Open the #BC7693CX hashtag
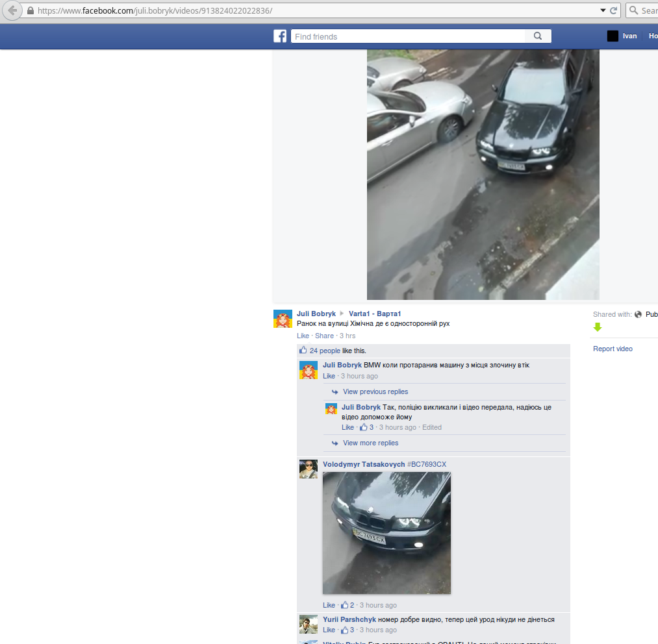Viewport: 658px width, 644px height. (427, 464)
